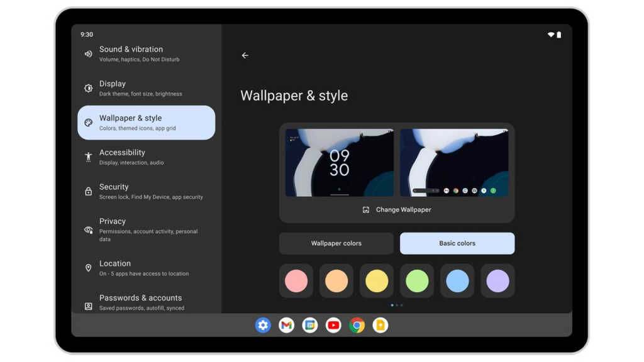This screenshot has width=644, height=362.
Task: Open Passwords & accounts settings
Action: point(146,302)
